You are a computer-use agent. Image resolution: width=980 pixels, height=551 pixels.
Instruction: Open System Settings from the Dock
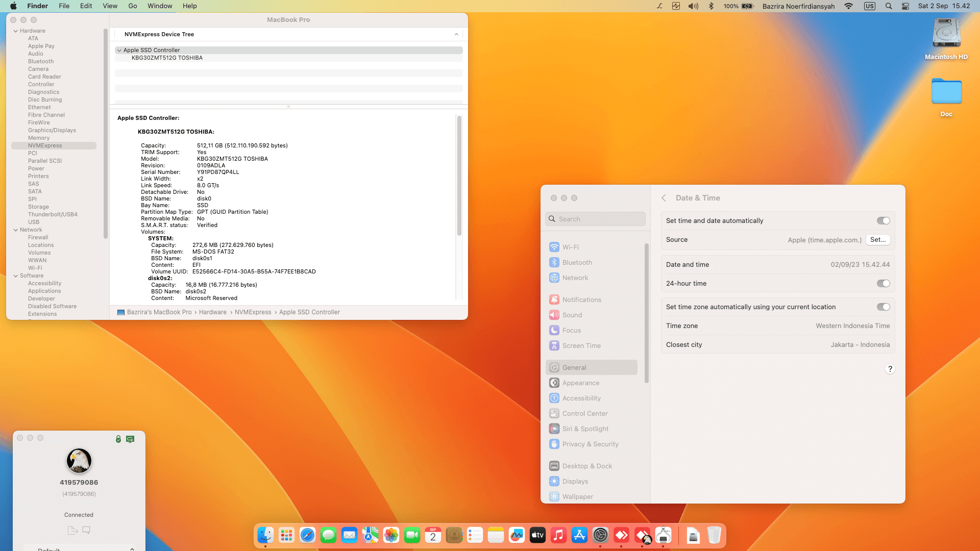[600, 535]
